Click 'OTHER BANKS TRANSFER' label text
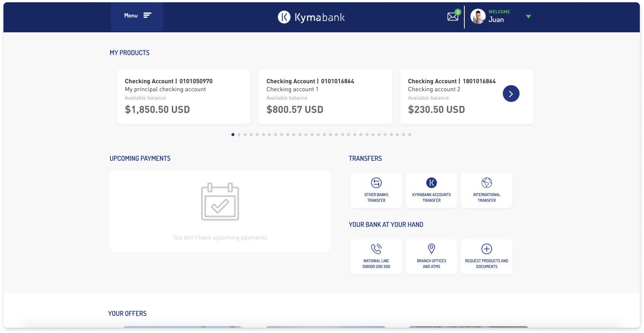Image resolution: width=644 pixels, height=333 pixels. click(x=376, y=197)
